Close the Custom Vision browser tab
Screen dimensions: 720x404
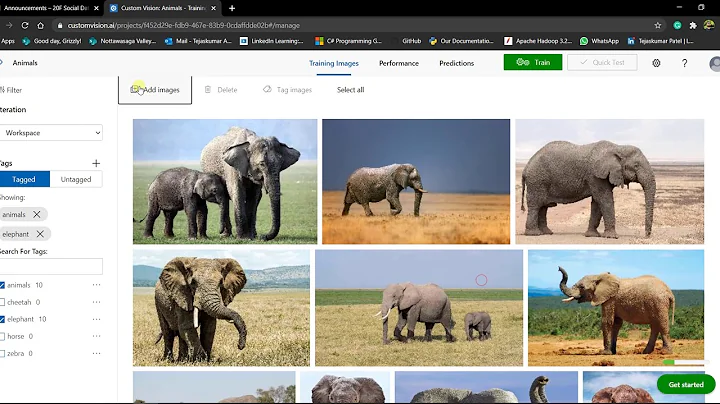pyautogui.click(x=213, y=8)
